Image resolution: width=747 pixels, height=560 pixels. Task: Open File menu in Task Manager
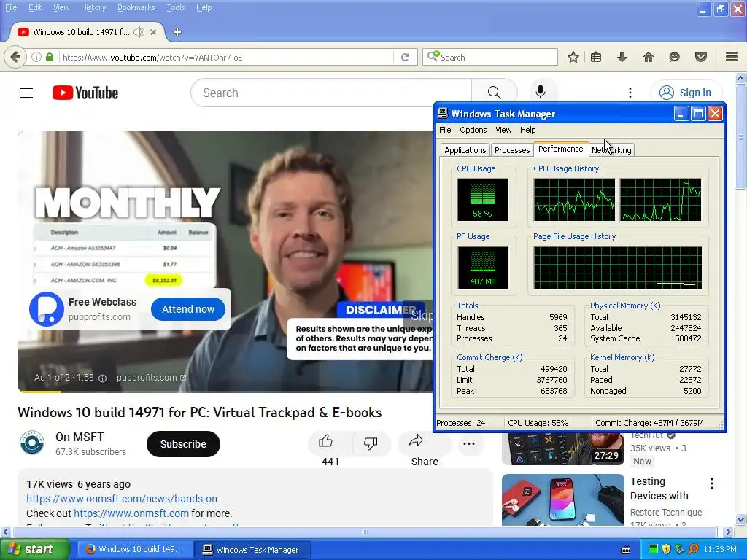pos(445,130)
